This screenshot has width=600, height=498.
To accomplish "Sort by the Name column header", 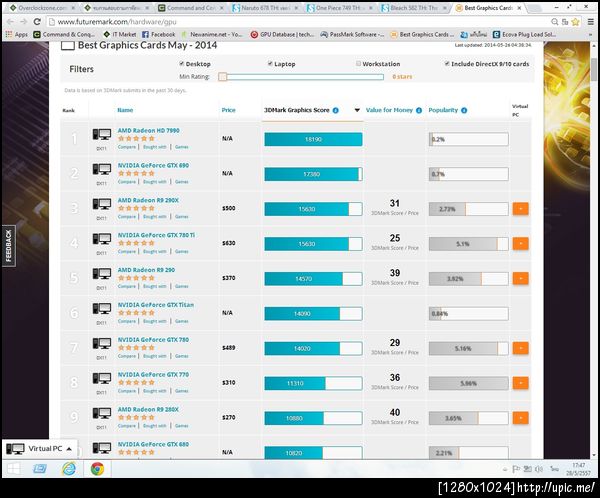I will [125, 110].
